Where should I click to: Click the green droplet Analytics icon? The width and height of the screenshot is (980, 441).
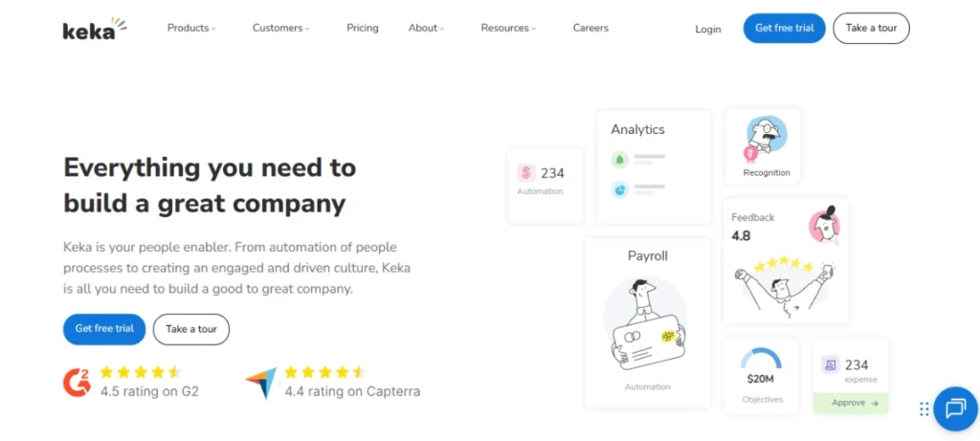pyautogui.click(x=619, y=160)
